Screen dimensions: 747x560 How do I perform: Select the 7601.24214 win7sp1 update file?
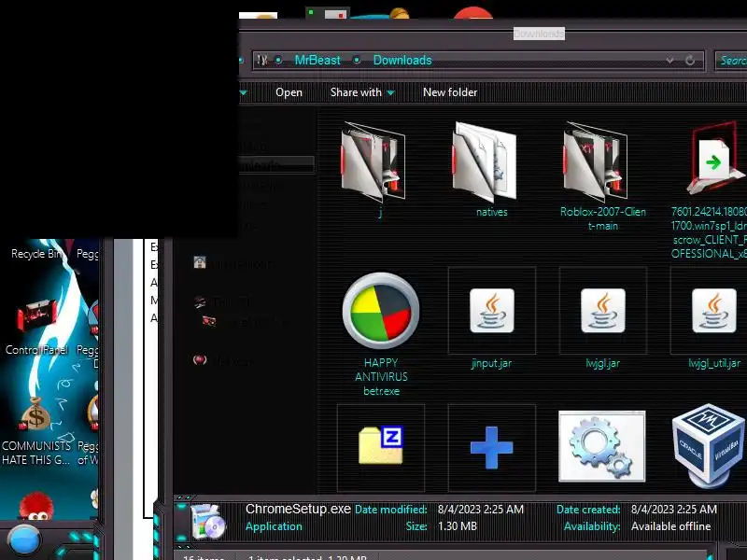click(x=715, y=160)
